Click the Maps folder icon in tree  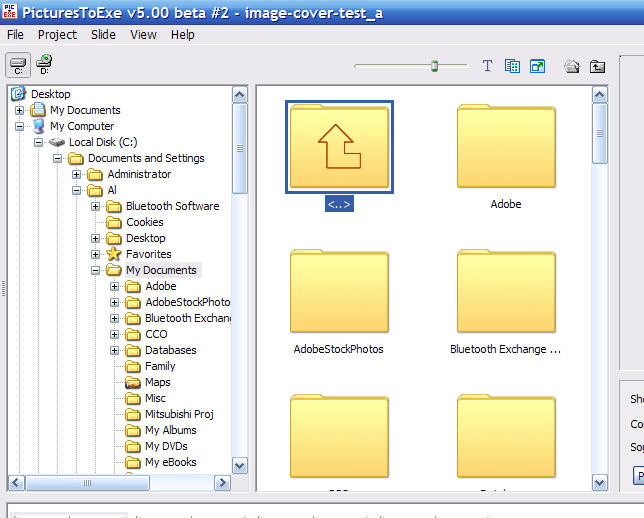tap(133, 382)
